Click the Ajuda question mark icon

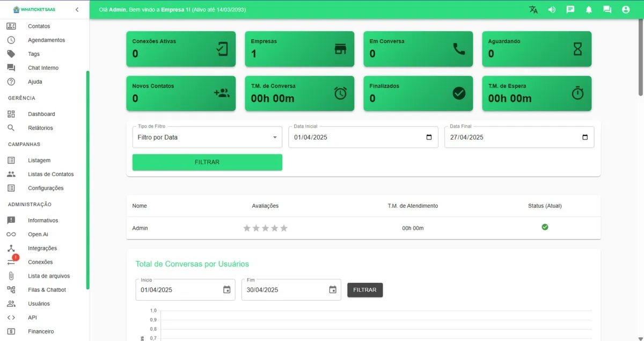tap(11, 82)
